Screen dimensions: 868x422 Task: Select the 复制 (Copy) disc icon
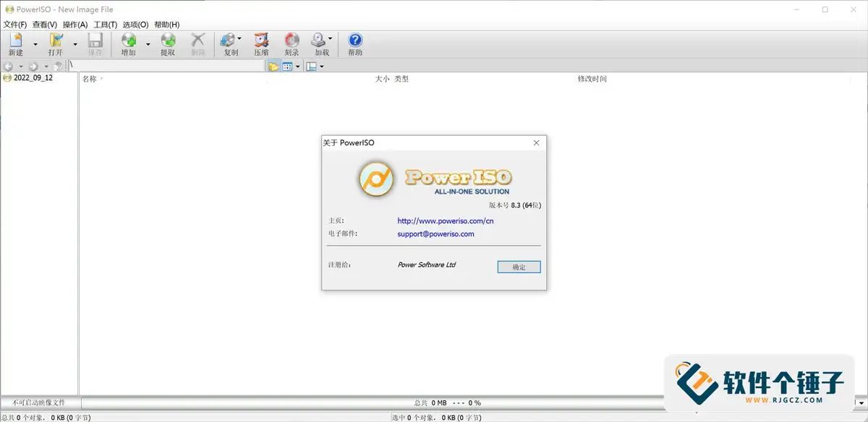pyautogui.click(x=231, y=44)
